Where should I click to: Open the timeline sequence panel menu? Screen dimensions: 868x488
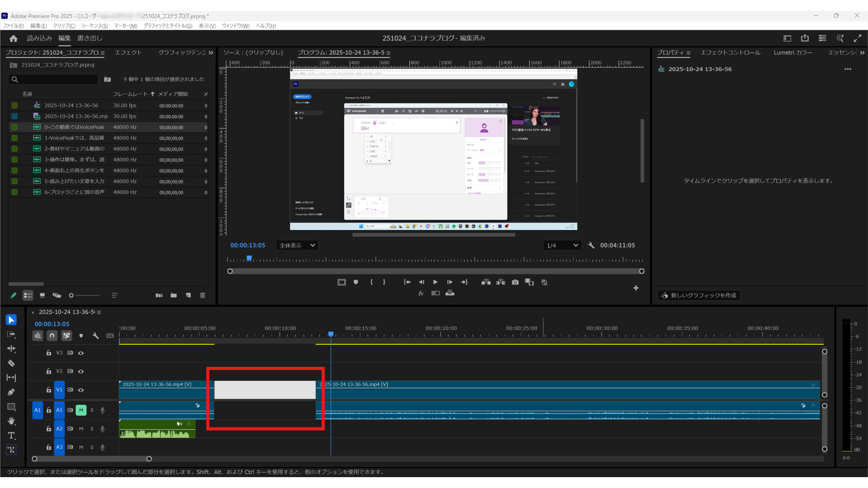(x=99, y=312)
